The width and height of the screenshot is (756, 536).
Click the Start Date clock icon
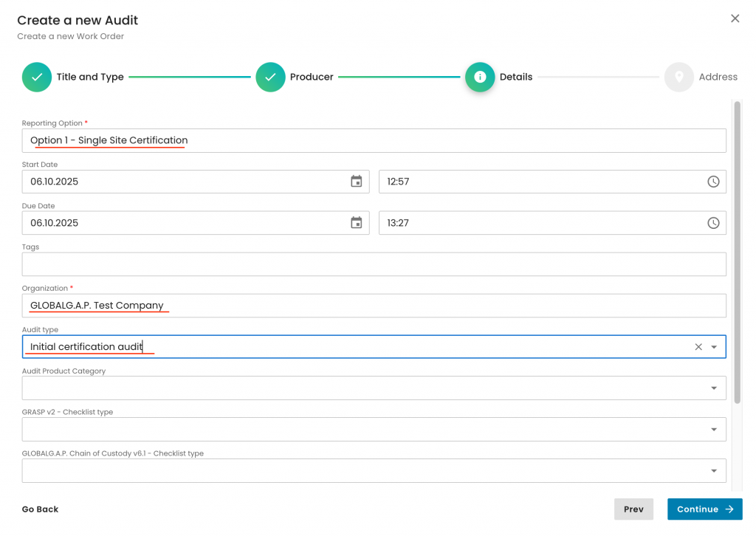(713, 182)
